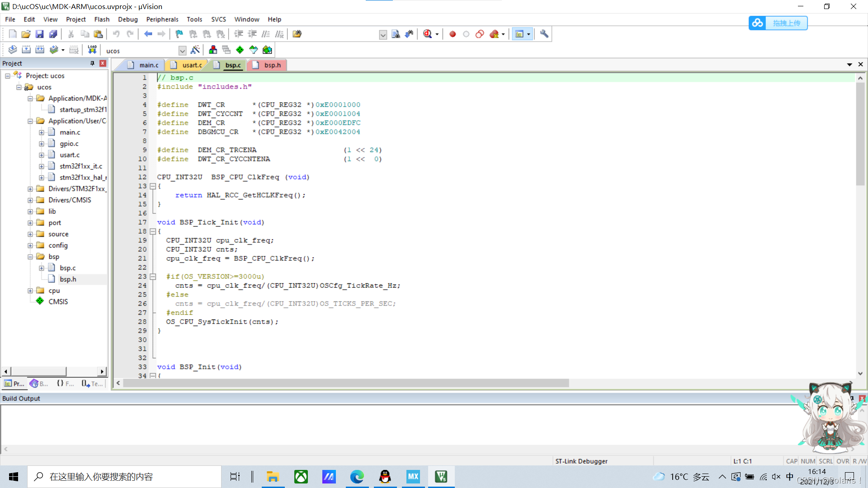
Task: Open Manage Run-Time Environment green diamond
Action: point(240,50)
